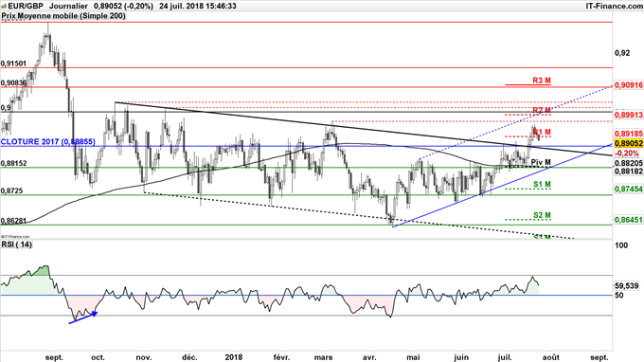Click the RSI ( 14 ) indicator label
Viewport: 644px width, 362px height.
pyautogui.click(x=16, y=244)
